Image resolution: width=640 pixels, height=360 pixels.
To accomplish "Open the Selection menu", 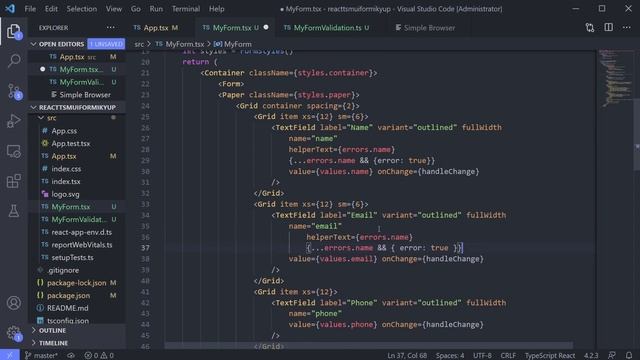I will [x=82, y=9].
